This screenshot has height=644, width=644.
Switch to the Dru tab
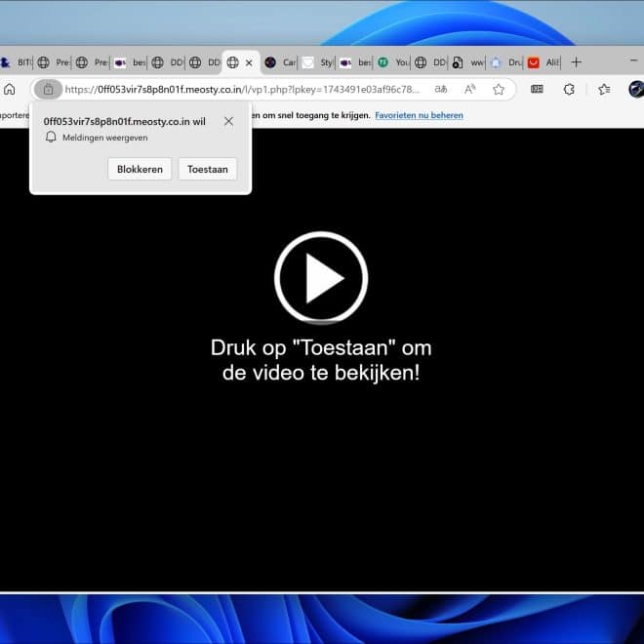coord(505,62)
